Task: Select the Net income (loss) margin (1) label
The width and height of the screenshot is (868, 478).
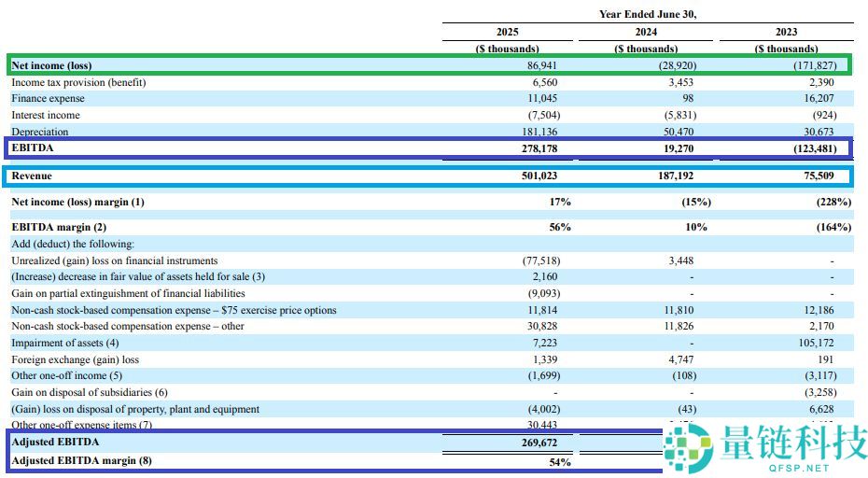Action: click(x=77, y=202)
